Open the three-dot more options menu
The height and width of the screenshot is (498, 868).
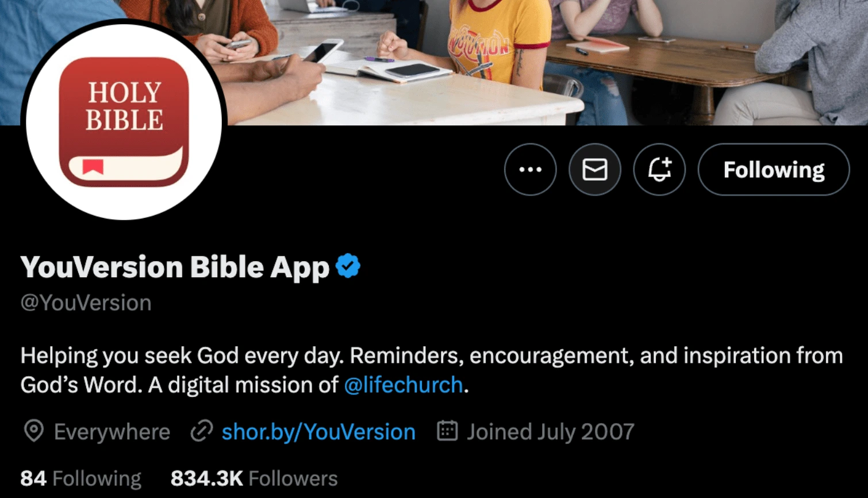530,170
